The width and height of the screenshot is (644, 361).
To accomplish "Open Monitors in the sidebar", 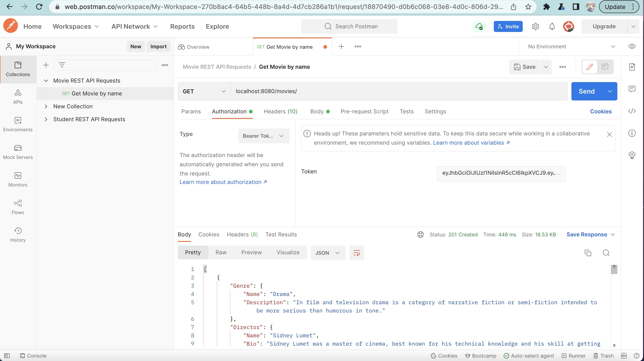I will click(x=18, y=179).
